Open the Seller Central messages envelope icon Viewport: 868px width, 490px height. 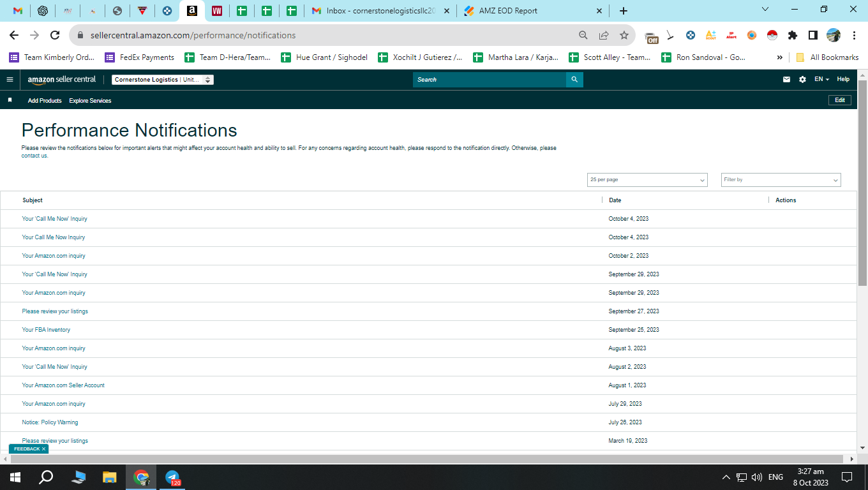pos(786,80)
